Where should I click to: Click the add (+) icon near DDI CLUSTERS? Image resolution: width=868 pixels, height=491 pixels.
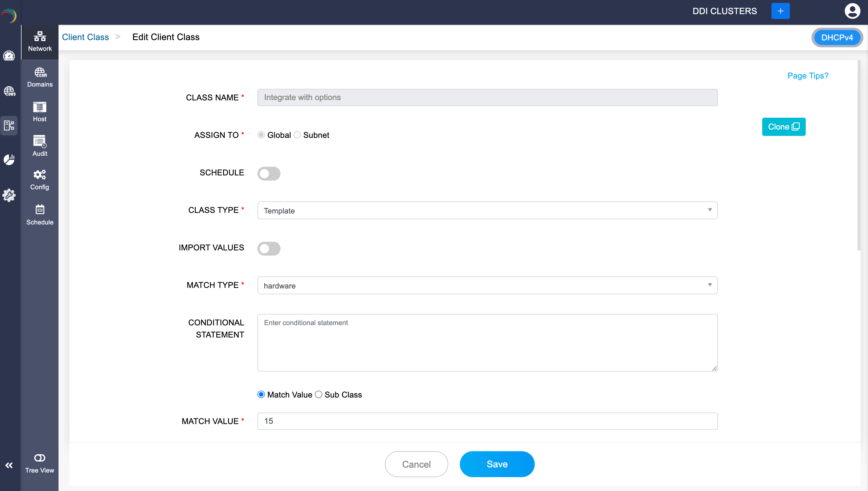tap(780, 11)
